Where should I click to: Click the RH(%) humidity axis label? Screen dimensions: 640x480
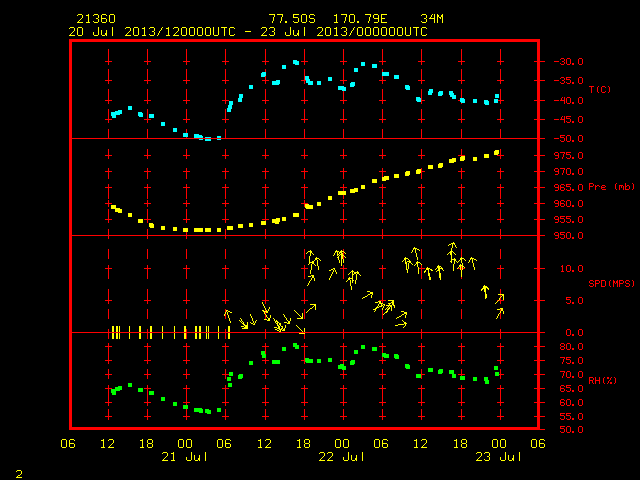602,380
